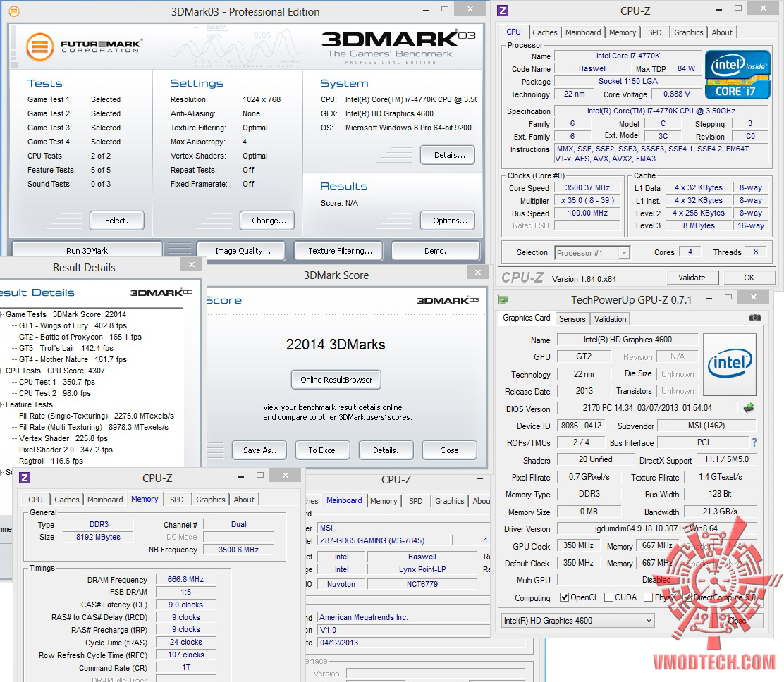Screen dimensions: 784x682
Task: Click the GPU-Z BIOS save chip icon
Action: 749,408
